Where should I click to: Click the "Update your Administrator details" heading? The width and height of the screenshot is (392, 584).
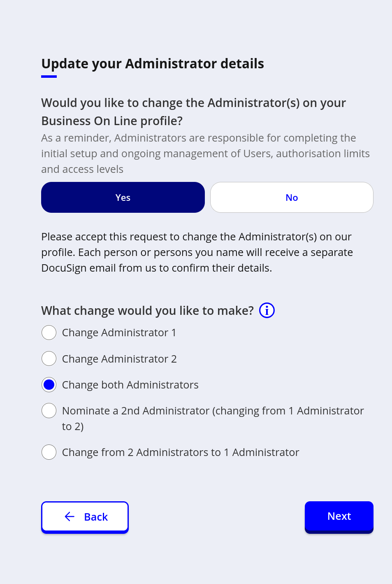click(x=153, y=64)
